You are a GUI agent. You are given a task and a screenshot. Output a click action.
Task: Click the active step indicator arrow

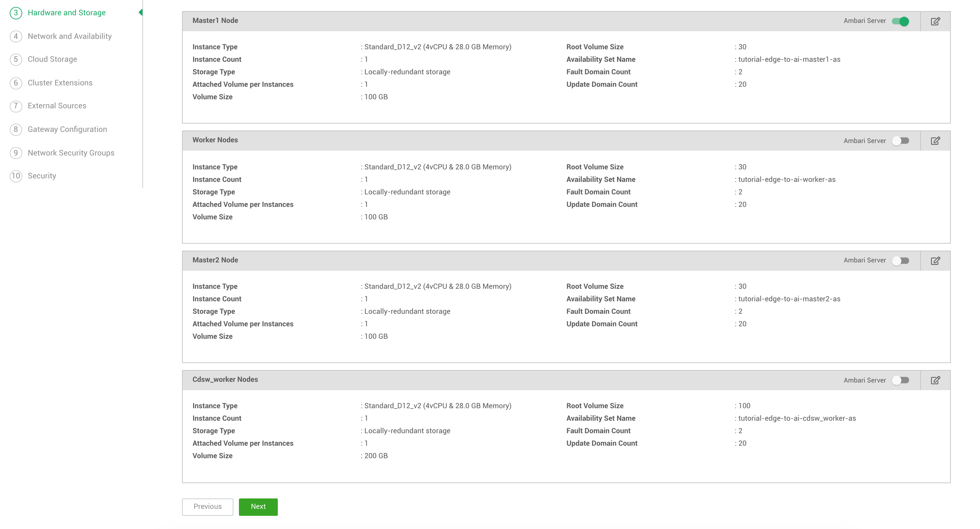[x=141, y=12]
